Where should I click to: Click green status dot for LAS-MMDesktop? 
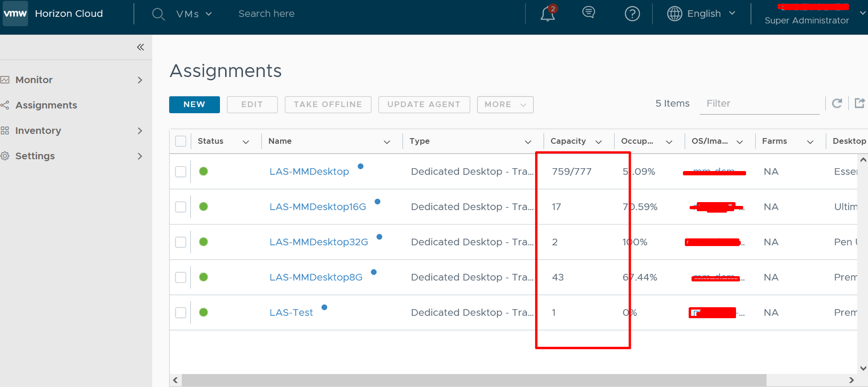(203, 171)
